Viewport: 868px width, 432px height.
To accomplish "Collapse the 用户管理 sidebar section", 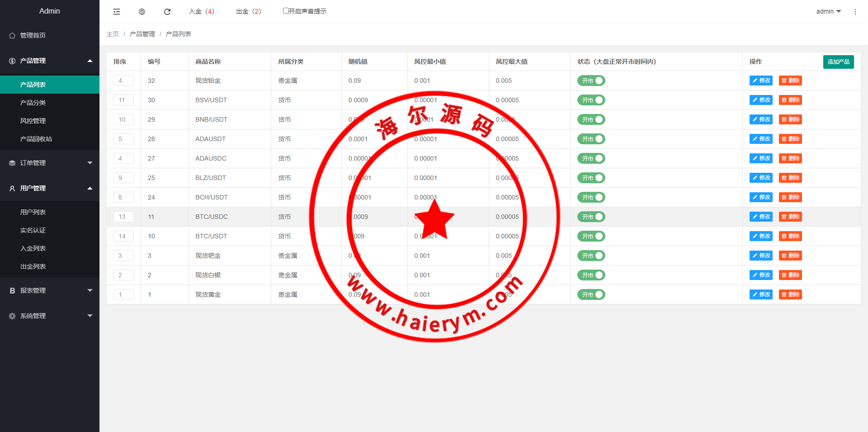I will click(x=50, y=188).
